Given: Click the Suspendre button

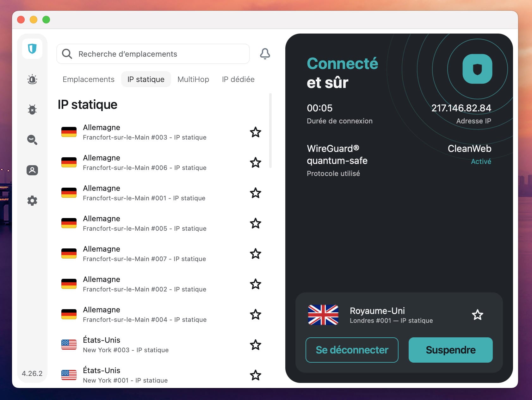Looking at the screenshot, I should coord(450,350).
